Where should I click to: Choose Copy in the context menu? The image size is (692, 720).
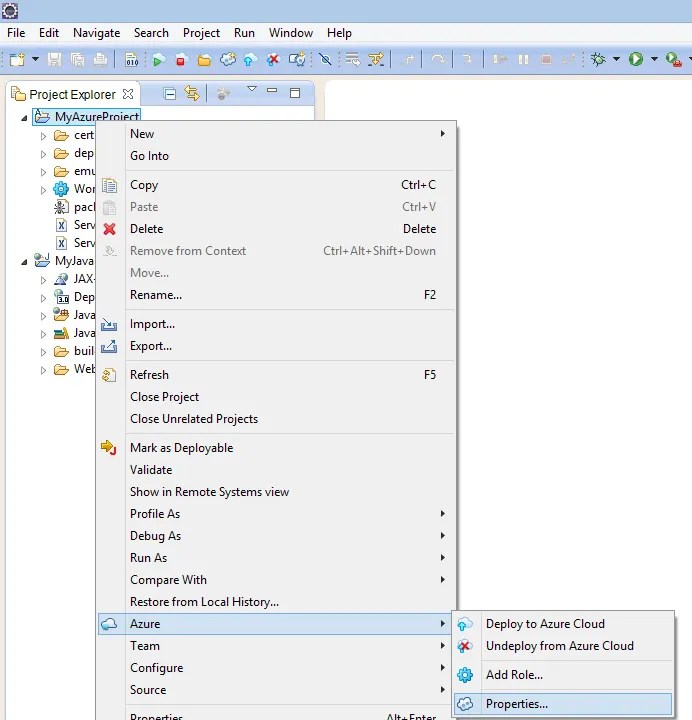pos(277,185)
